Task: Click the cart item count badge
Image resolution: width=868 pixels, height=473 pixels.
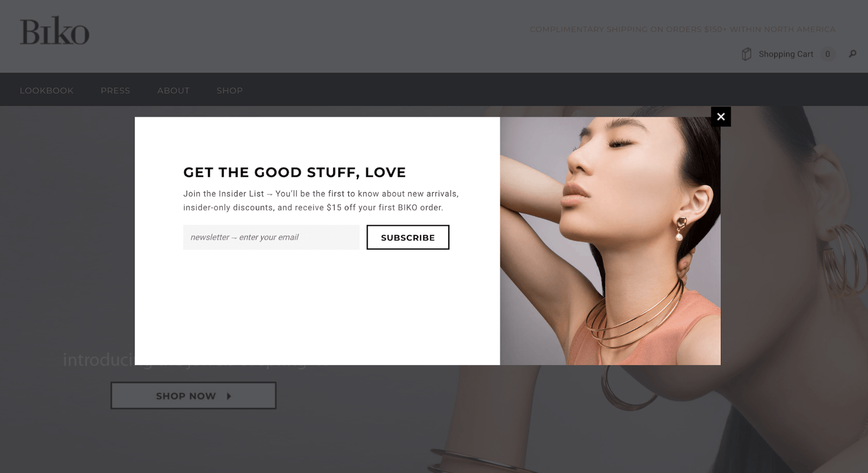Action: 828,54
